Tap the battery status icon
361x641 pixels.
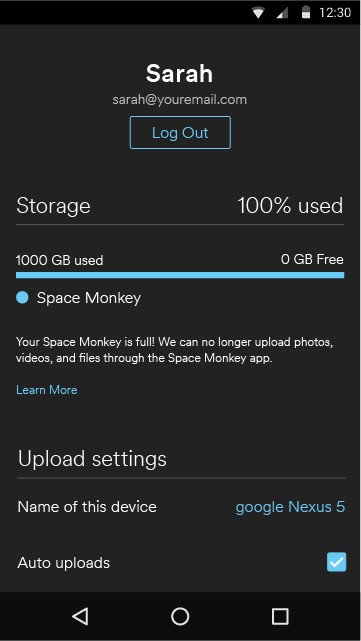click(x=305, y=12)
